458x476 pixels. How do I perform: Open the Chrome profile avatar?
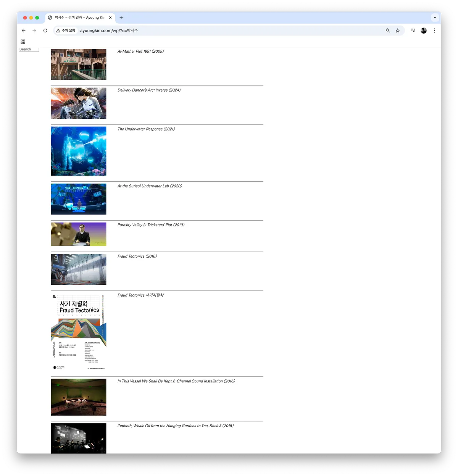[424, 31]
